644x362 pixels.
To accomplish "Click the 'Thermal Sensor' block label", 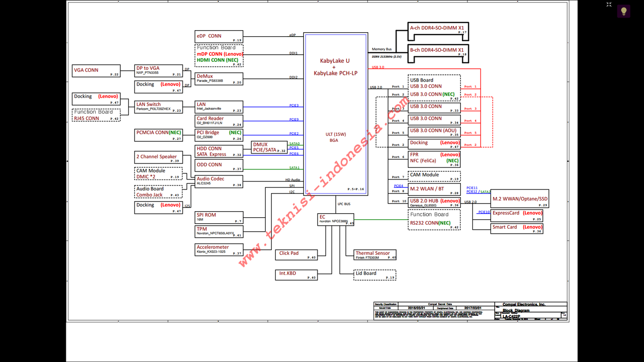I will coord(373,253).
